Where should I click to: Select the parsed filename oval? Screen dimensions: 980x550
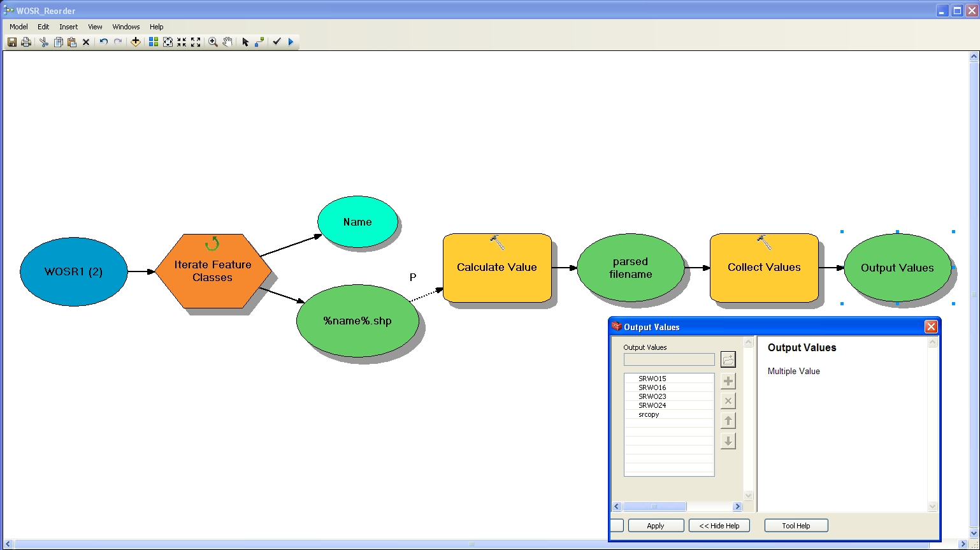point(630,268)
